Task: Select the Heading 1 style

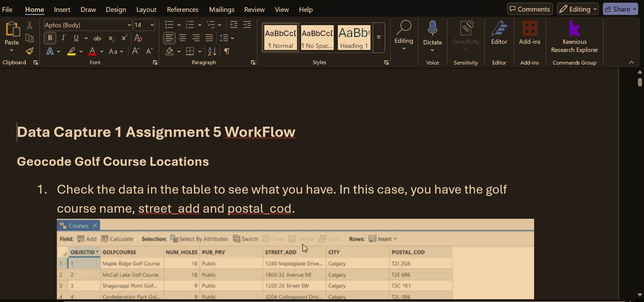Action: coord(354,37)
